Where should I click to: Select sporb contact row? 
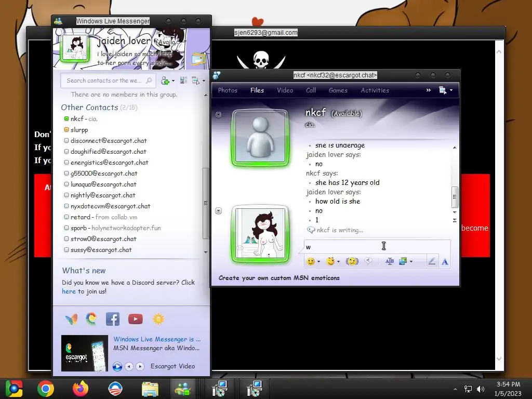point(112,228)
